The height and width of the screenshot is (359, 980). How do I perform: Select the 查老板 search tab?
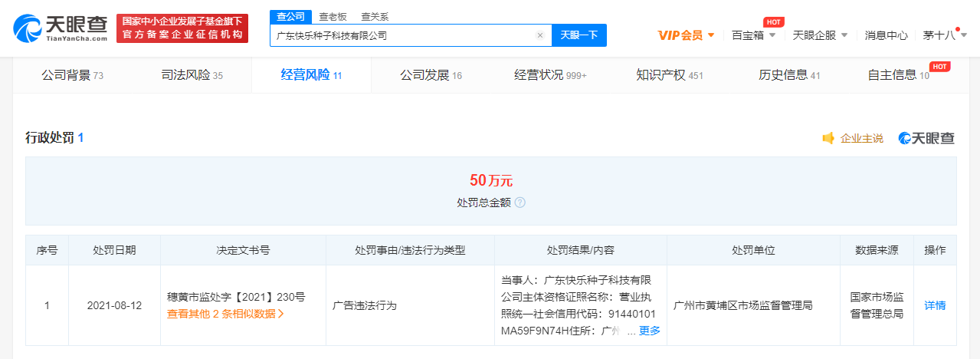coord(332,16)
